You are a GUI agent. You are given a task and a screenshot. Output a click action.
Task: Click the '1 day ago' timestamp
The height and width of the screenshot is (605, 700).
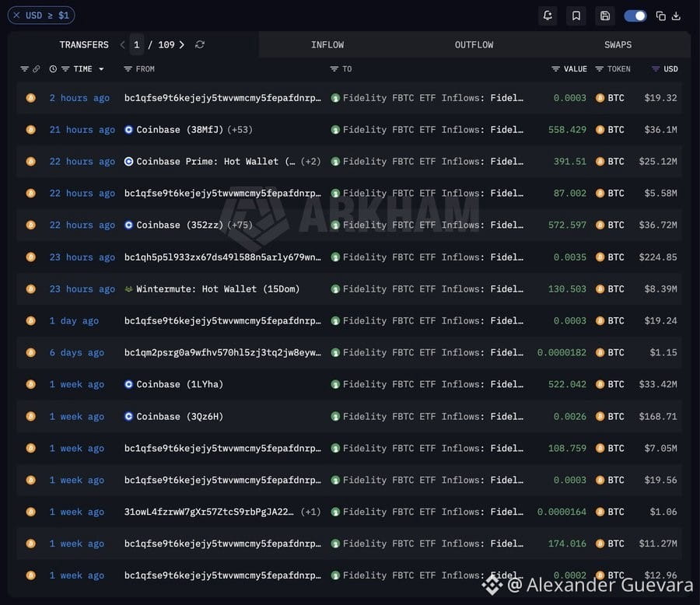[x=74, y=320]
